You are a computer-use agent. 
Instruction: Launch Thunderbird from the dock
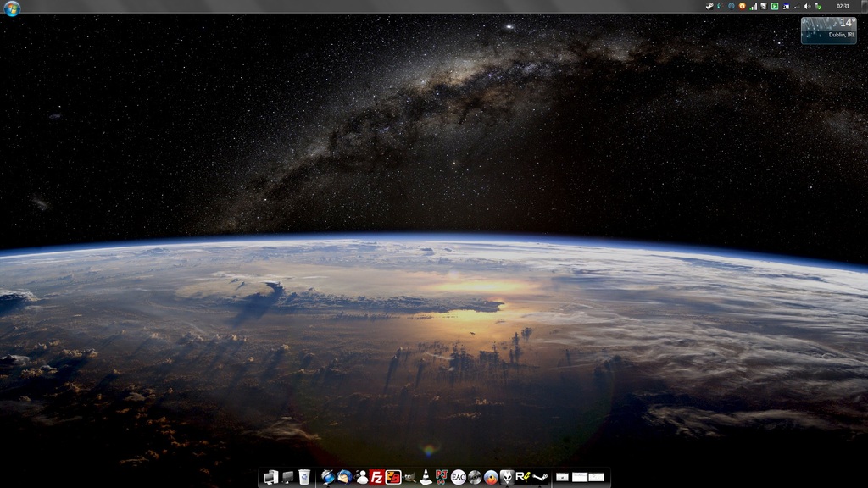pyautogui.click(x=344, y=478)
